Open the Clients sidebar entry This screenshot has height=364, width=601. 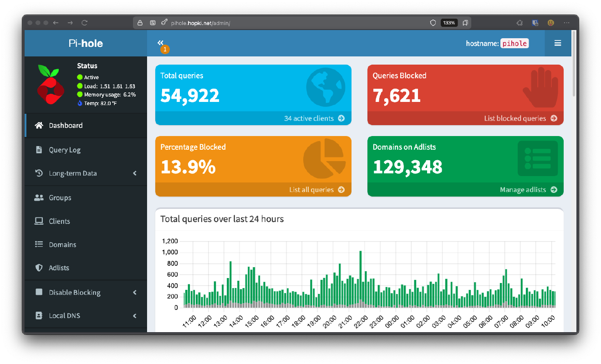[x=60, y=221]
